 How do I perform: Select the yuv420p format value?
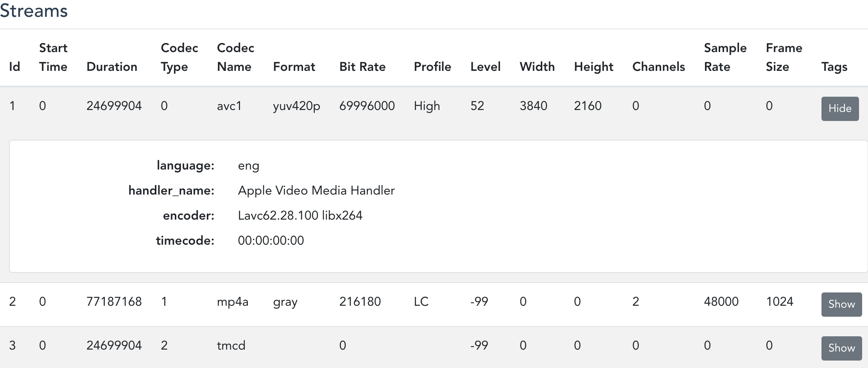(x=296, y=106)
